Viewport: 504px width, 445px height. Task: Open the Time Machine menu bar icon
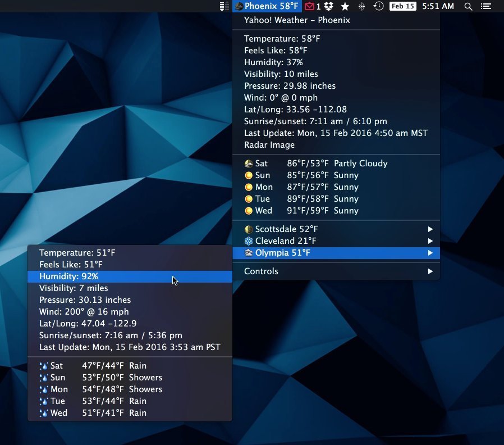tap(378, 6)
